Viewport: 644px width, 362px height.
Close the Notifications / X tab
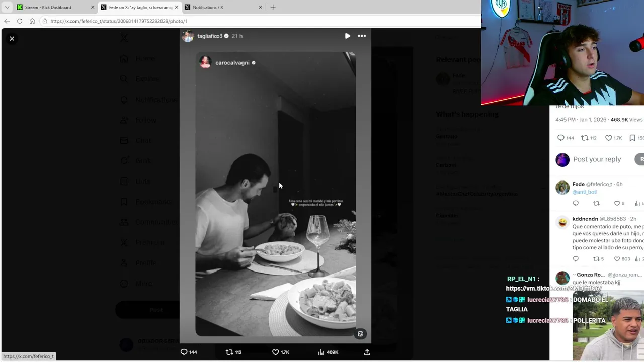pyautogui.click(x=260, y=7)
